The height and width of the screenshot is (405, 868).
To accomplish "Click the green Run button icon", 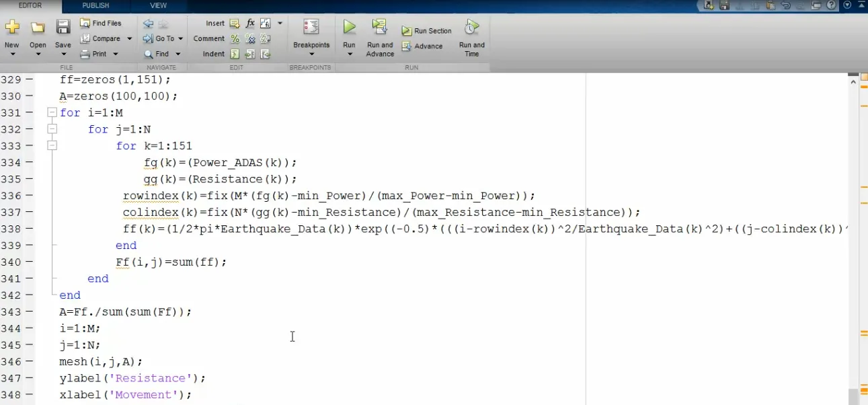I will coord(349,28).
